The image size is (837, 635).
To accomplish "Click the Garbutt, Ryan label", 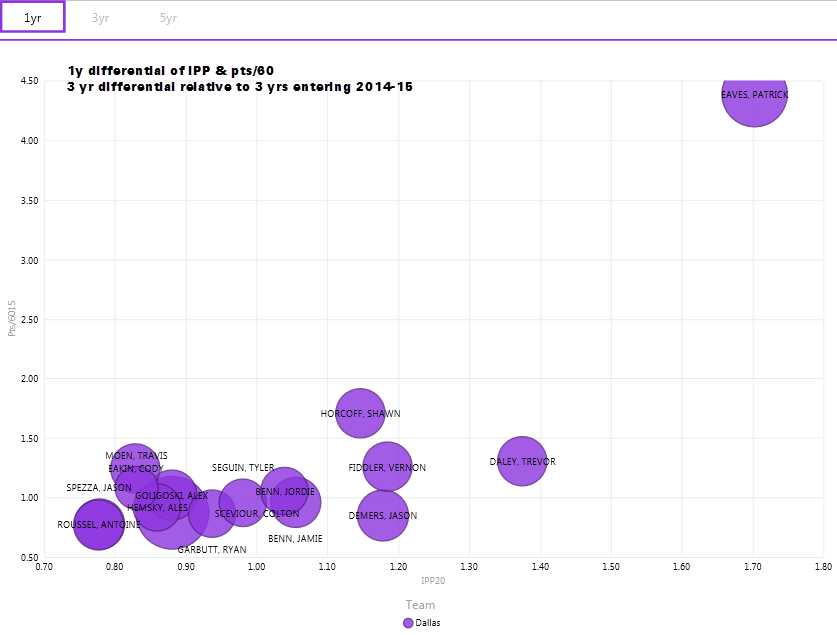I will click(x=212, y=550).
